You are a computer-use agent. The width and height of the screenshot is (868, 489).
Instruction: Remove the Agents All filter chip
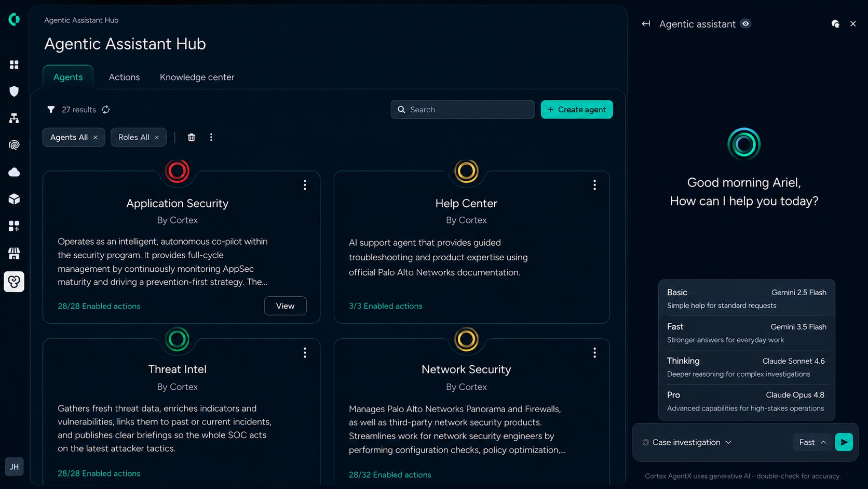[96, 138]
